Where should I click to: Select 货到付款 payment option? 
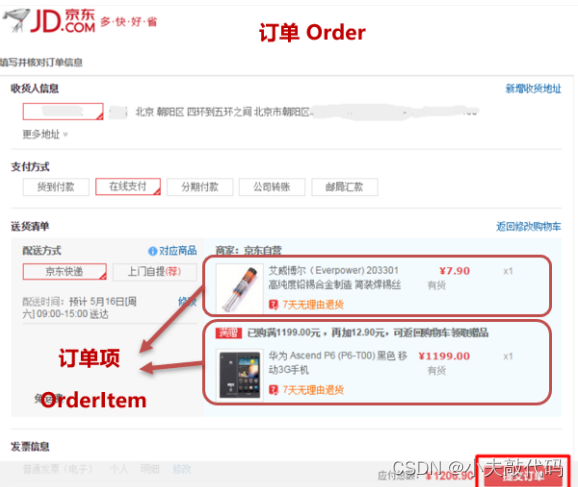click(x=56, y=187)
